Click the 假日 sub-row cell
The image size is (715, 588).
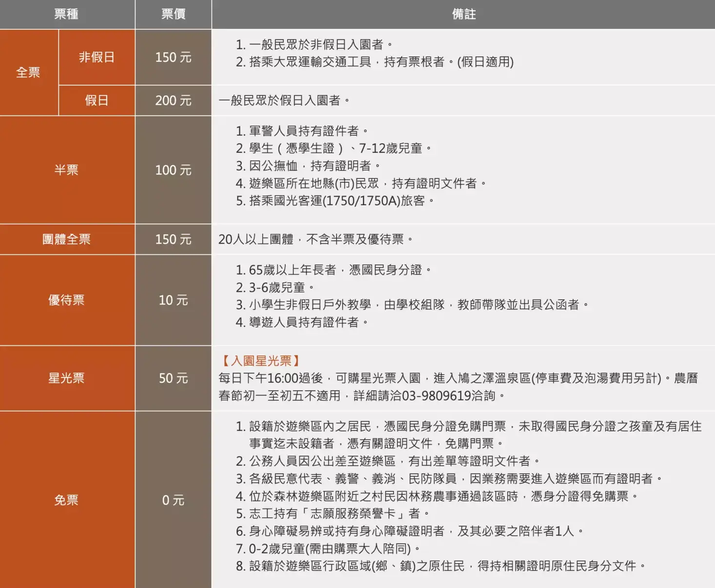pyautogui.click(x=97, y=100)
